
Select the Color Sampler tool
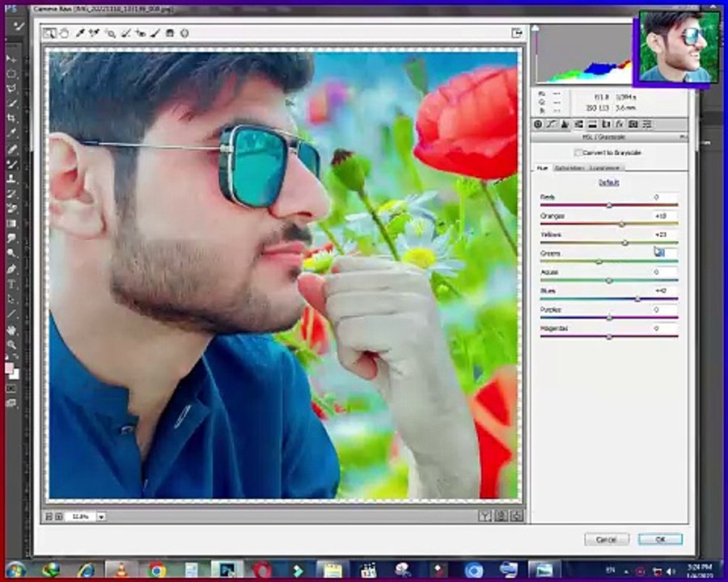coord(95,33)
